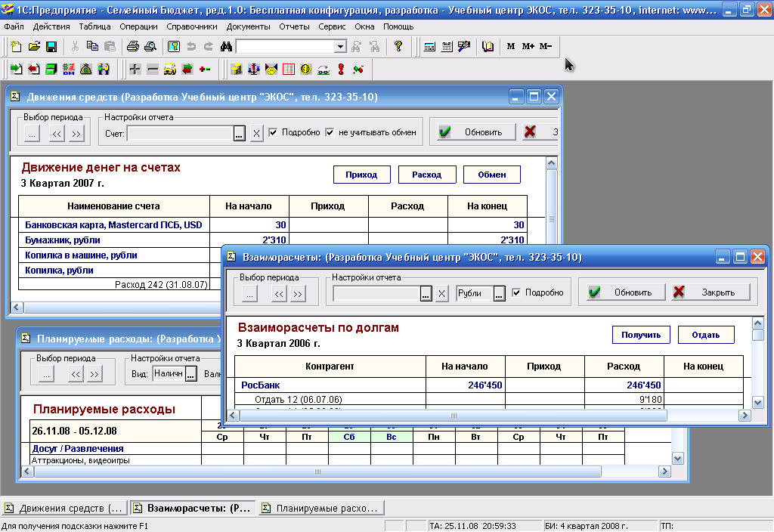
Task: Open the Сервис menu
Action: [333, 26]
